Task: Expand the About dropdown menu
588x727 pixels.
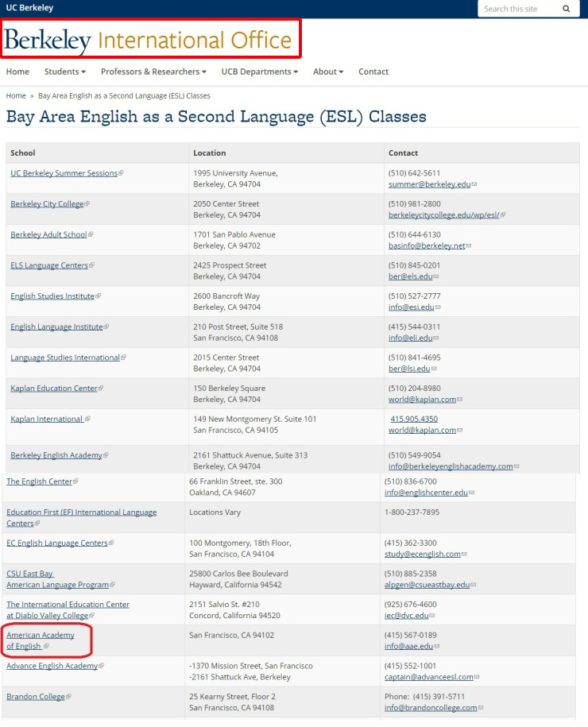Action: pyautogui.click(x=328, y=72)
